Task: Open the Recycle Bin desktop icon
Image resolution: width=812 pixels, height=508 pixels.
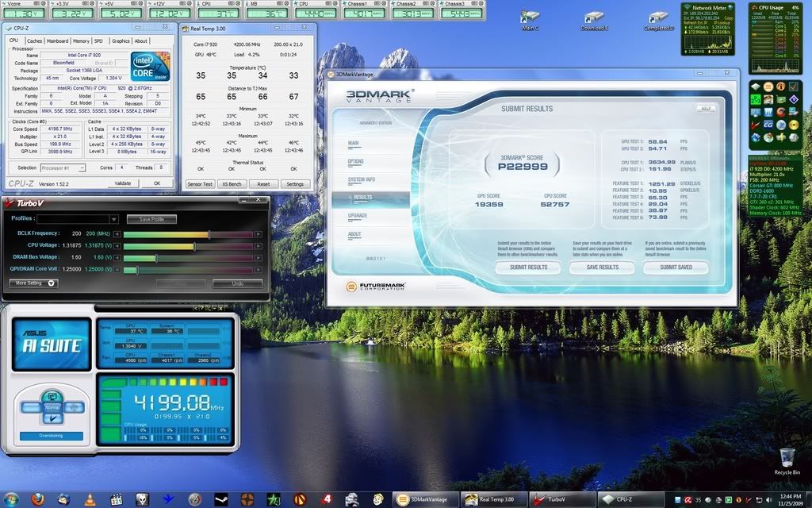Action: tap(787, 461)
